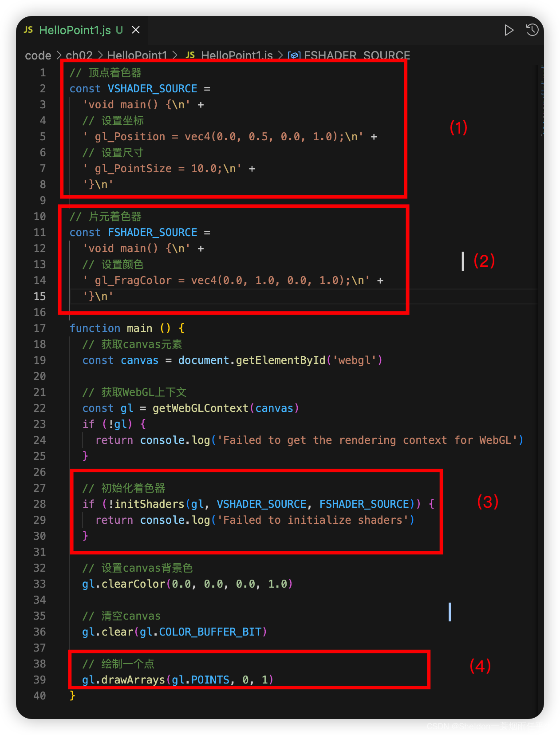The height and width of the screenshot is (735, 560).
Task: Click 'gl.POINTS' on line 39
Action: pos(201,680)
